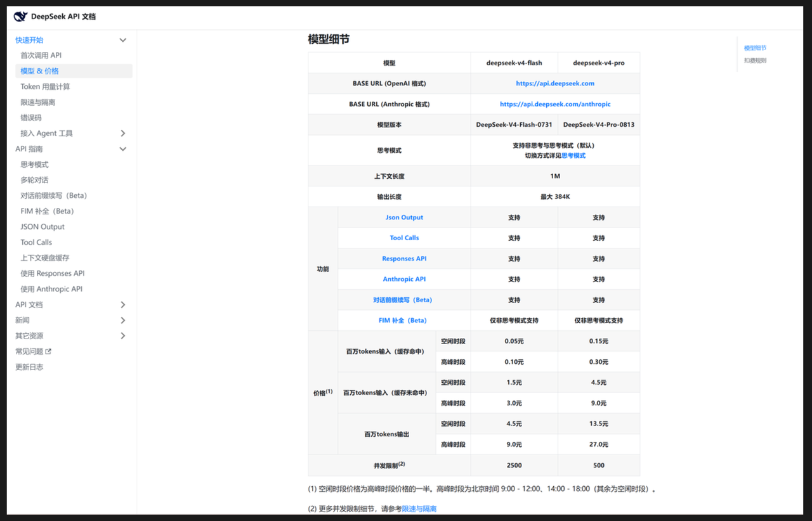Image resolution: width=812 pixels, height=521 pixels.
Task: Expand the 新闻 section chevron
Action: [x=123, y=320]
